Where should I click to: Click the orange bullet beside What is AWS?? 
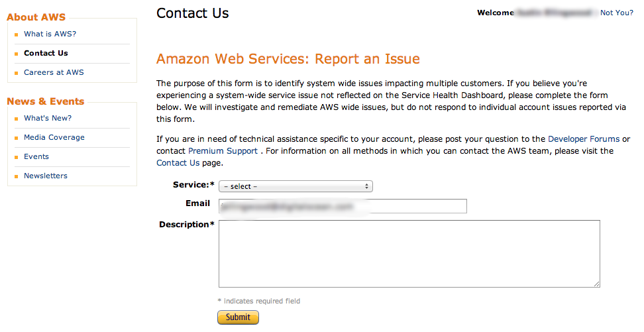click(x=17, y=35)
